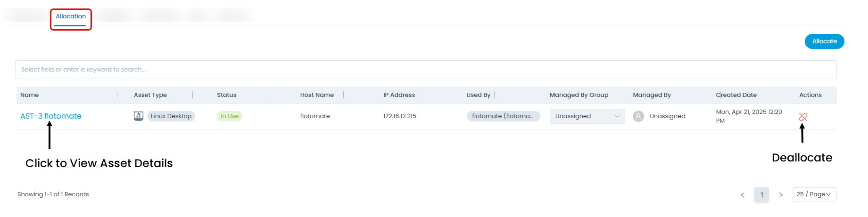Click the Name column header

(x=29, y=95)
